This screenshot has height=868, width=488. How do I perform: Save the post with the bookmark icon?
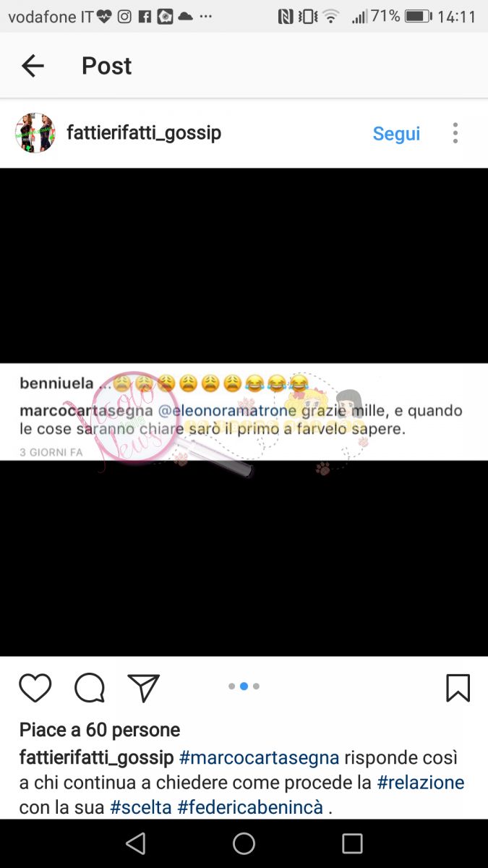(x=458, y=688)
